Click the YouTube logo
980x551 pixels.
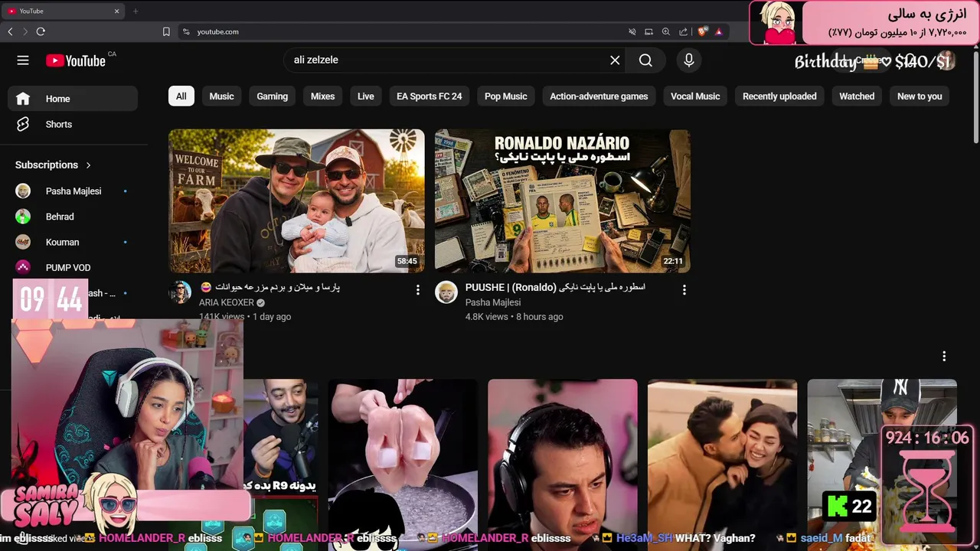75,60
